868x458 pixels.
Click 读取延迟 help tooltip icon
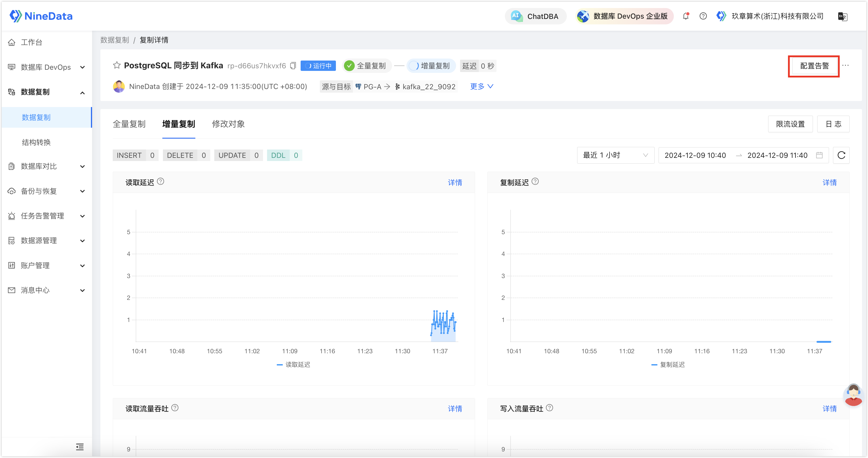pos(161,181)
